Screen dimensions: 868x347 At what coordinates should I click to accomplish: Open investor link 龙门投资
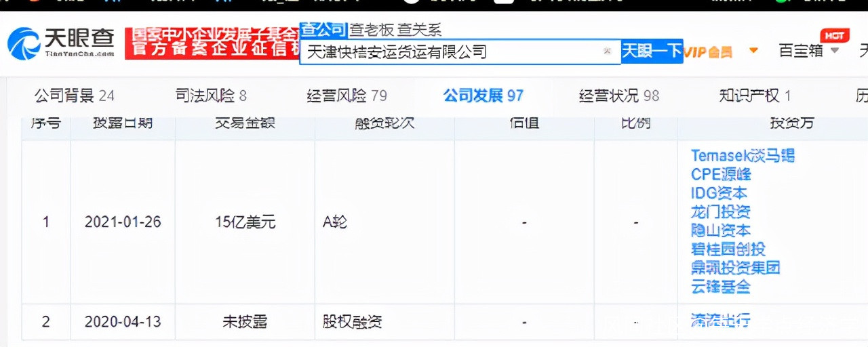tap(720, 212)
